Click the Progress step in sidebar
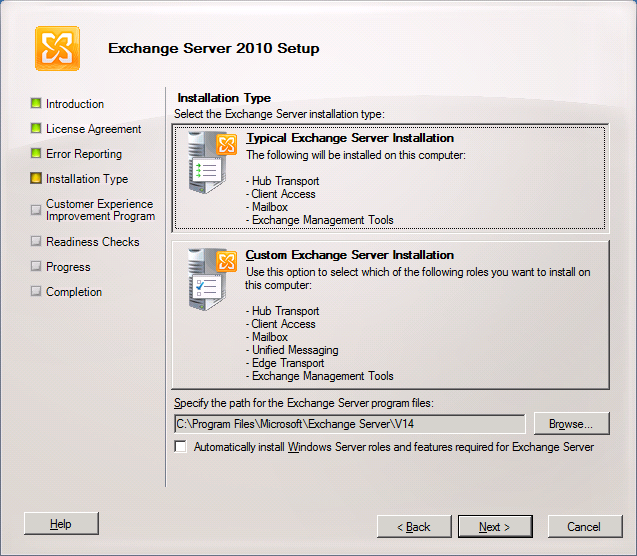637x556 pixels. pyautogui.click(x=68, y=267)
